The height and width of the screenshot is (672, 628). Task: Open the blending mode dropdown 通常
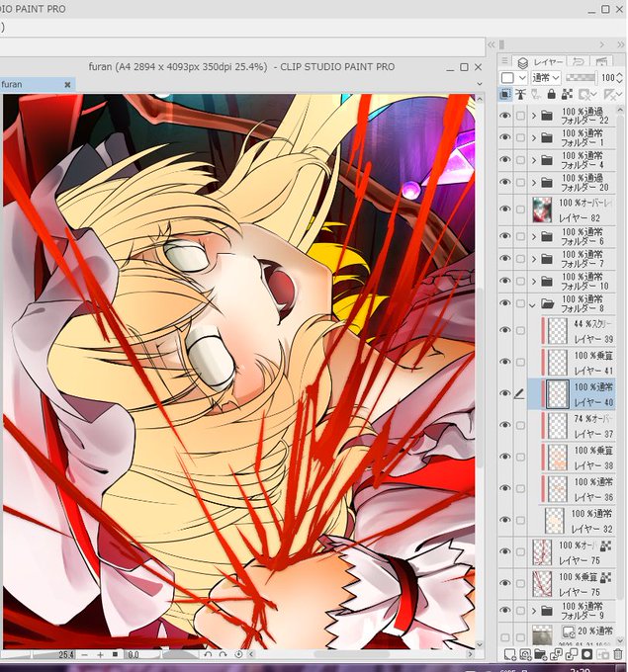(546, 77)
